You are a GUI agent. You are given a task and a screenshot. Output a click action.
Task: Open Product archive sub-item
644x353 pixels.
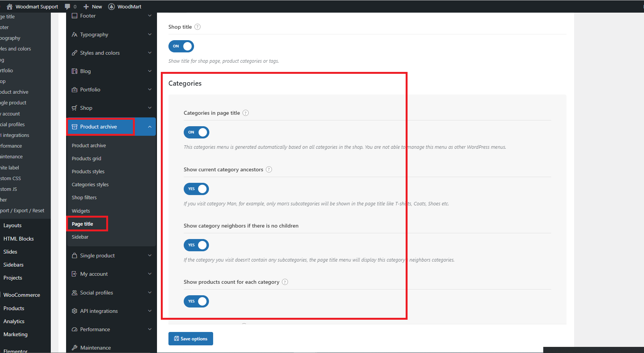(89, 145)
